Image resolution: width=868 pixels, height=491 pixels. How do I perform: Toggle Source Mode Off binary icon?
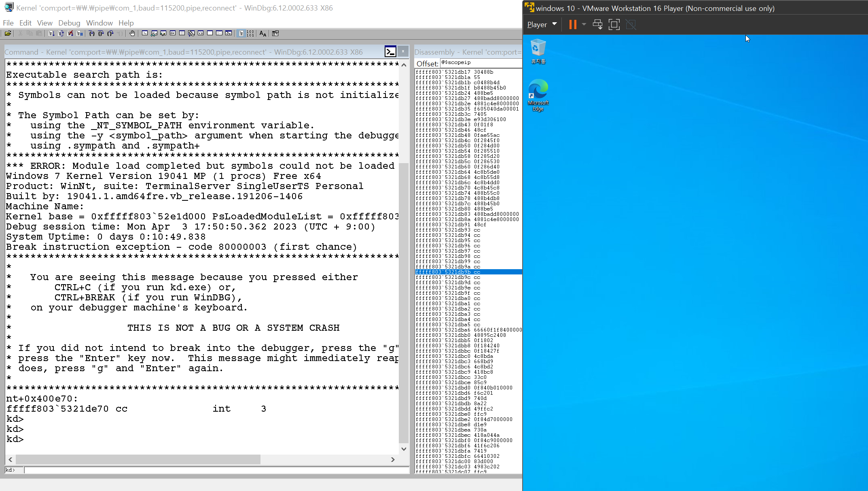[x=250, y=34]
